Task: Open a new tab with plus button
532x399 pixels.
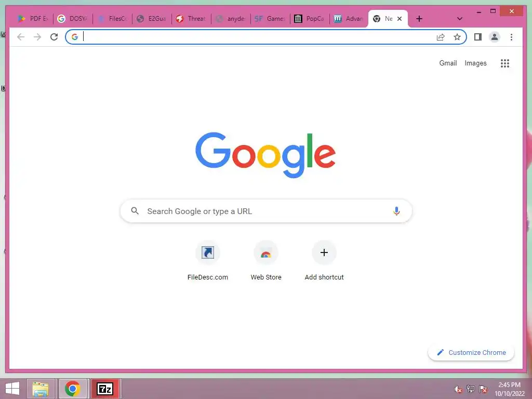Action: pyautogui.click(x=419, y=19)
